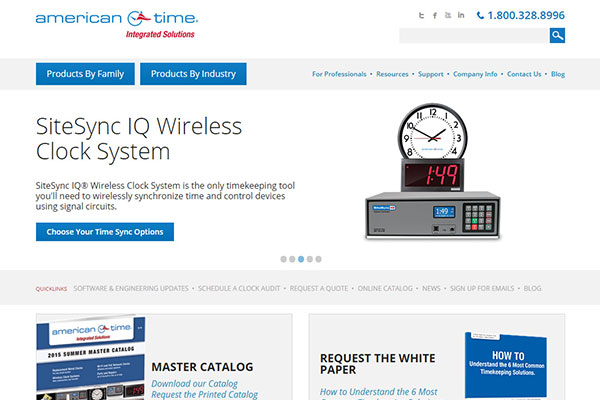
Task: Click the phone icon beside 1.800.328.8996
Action: [481, 15]
